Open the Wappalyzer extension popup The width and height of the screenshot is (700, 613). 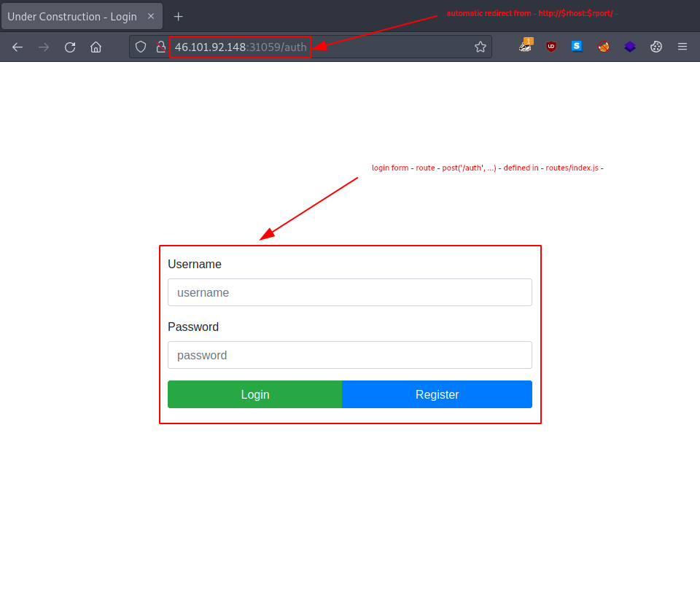point(629,47)
